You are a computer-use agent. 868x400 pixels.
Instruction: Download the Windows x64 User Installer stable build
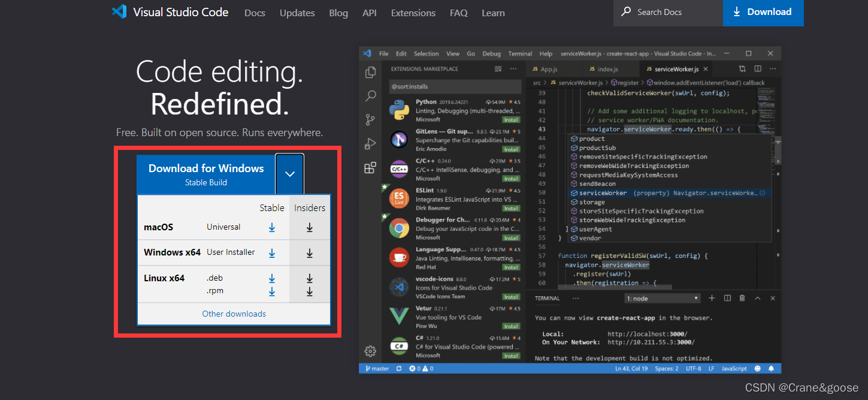tap(272, 252)
